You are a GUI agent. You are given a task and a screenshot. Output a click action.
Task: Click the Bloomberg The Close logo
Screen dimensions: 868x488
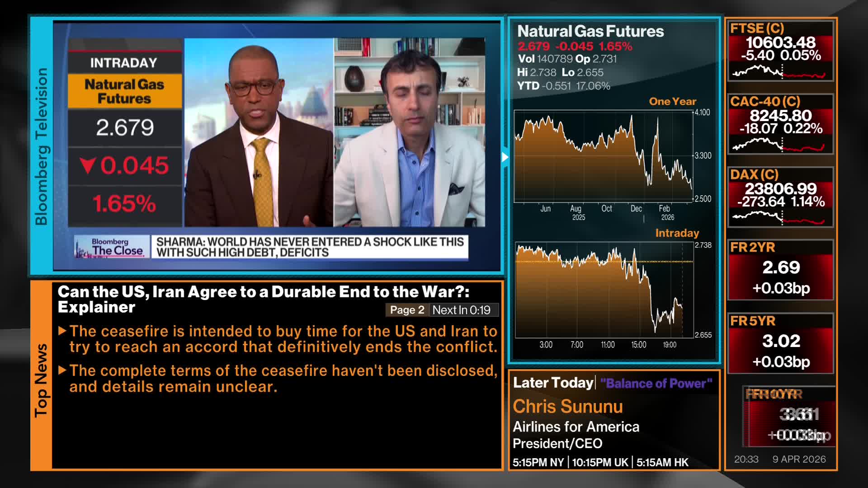point(112,247)
